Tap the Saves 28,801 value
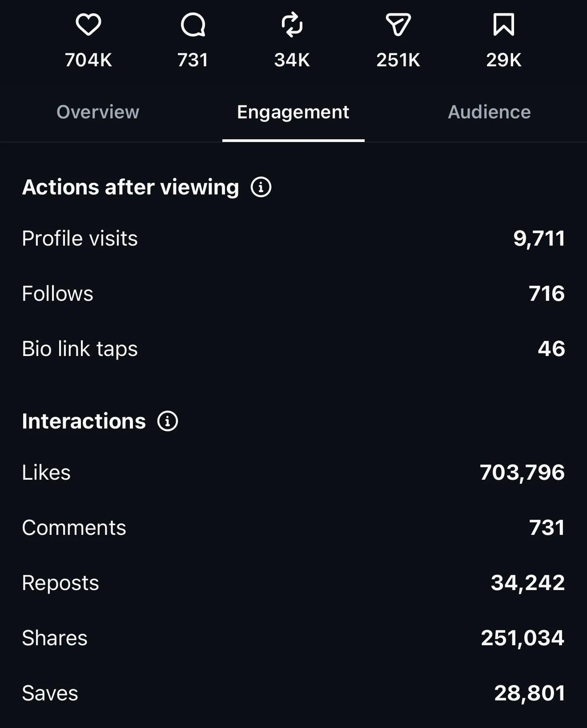 [x=530, y=693]
